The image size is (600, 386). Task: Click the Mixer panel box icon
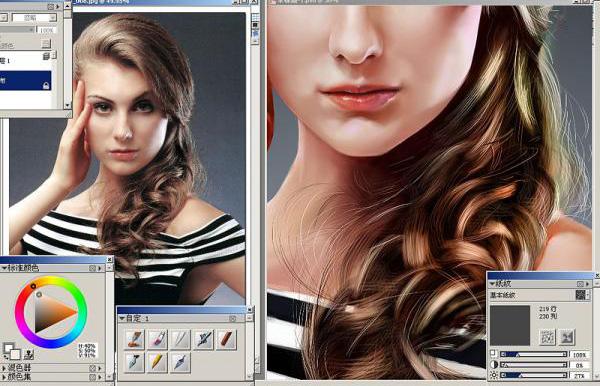(92, 368)
